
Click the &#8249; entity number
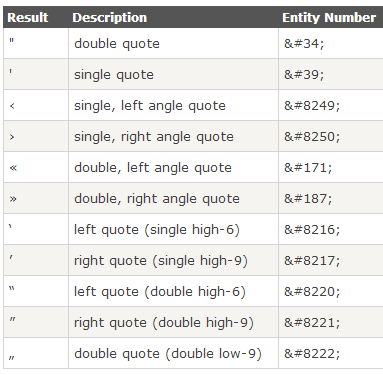312,106
